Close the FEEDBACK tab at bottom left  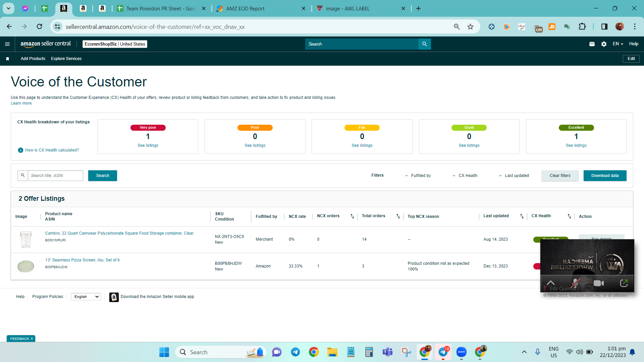click(32, 339)
